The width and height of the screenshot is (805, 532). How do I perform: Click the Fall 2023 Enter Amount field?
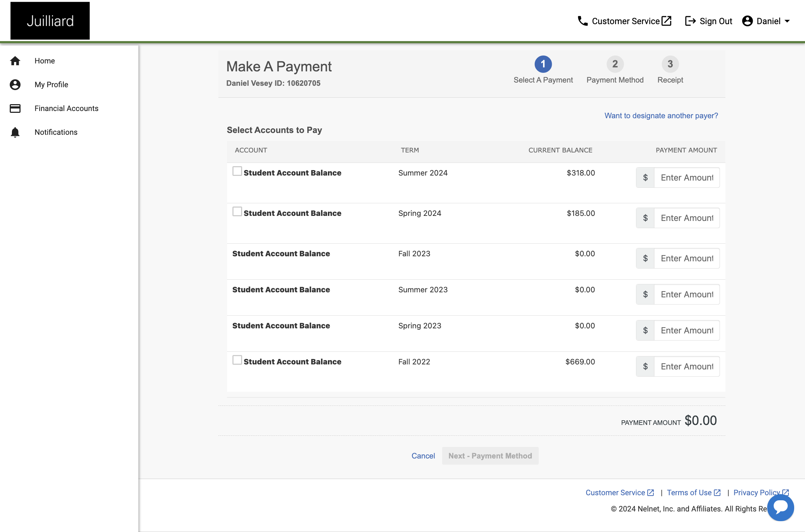pyautogui.click(x=687, y=258)
